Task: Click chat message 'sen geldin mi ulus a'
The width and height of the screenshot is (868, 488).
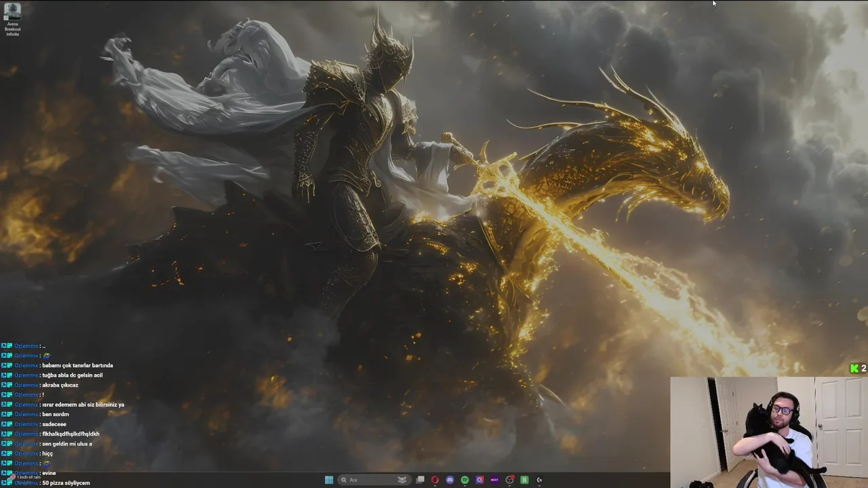Action: (67, 444)
